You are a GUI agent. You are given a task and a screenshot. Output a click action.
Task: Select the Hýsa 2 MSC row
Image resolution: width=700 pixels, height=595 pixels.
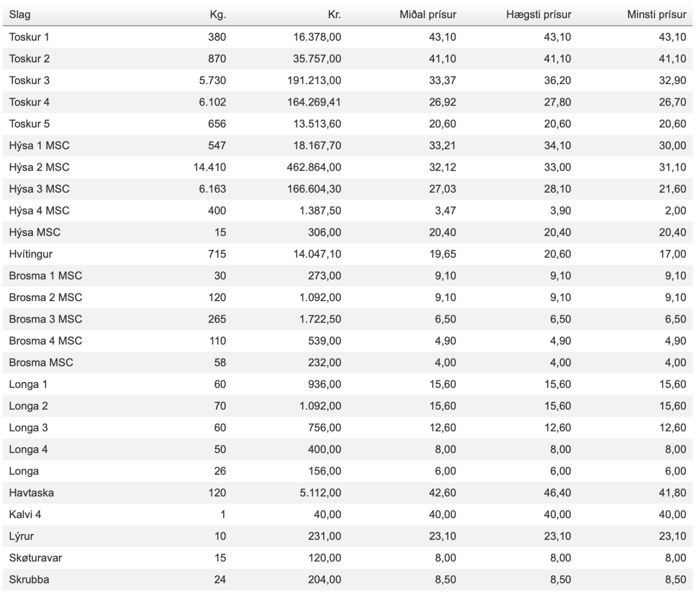coord(348,167)
